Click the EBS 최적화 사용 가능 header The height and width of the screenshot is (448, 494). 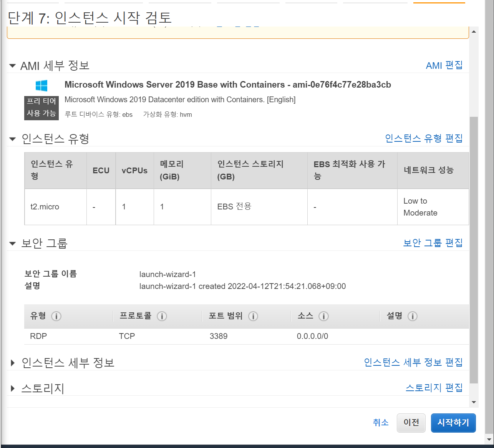tap(352, 171)
